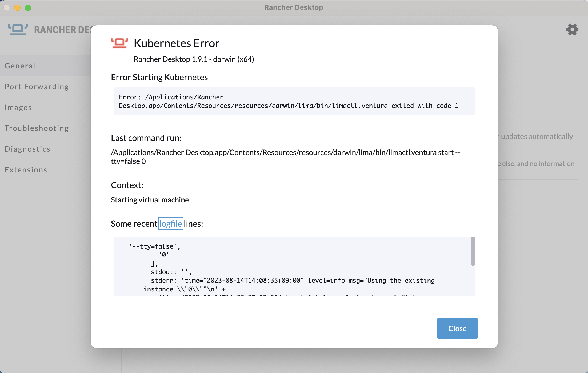Click the yellow minimize window button

17,7
